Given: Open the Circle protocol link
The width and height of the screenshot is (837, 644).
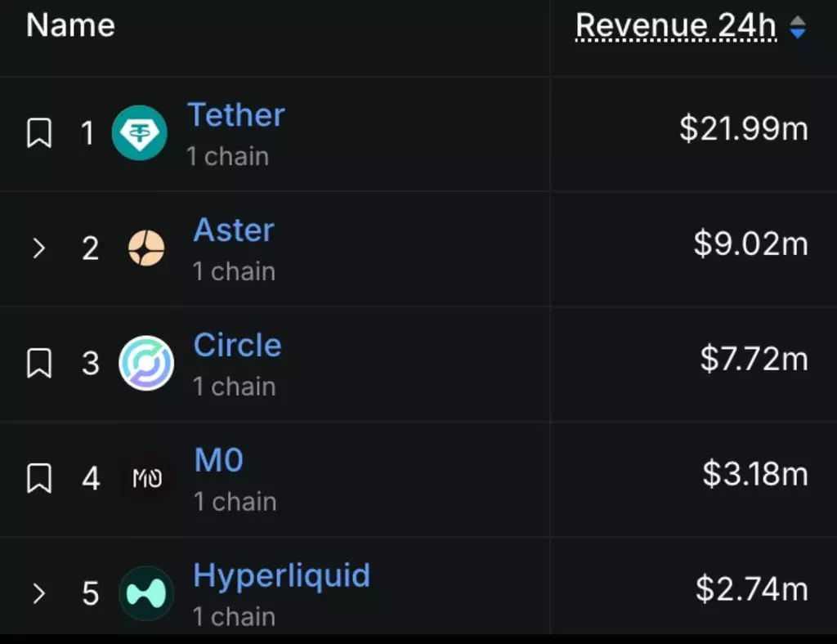Looking at the screenshot, I should coord(238,345).
